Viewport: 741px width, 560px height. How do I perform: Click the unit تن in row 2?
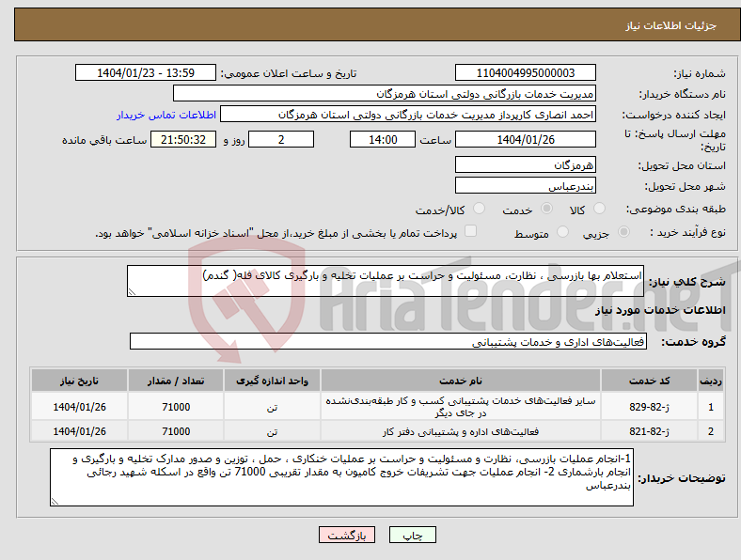tap(272, 431)
